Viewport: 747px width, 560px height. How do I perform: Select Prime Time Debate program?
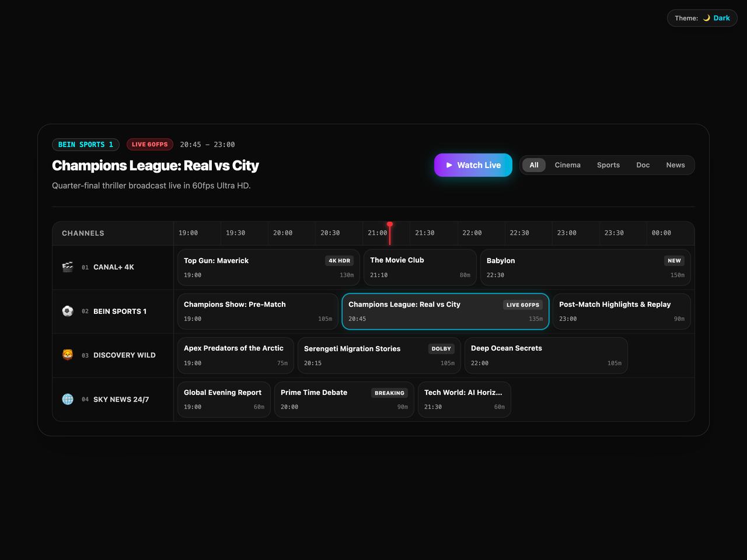tap(344, 400)
